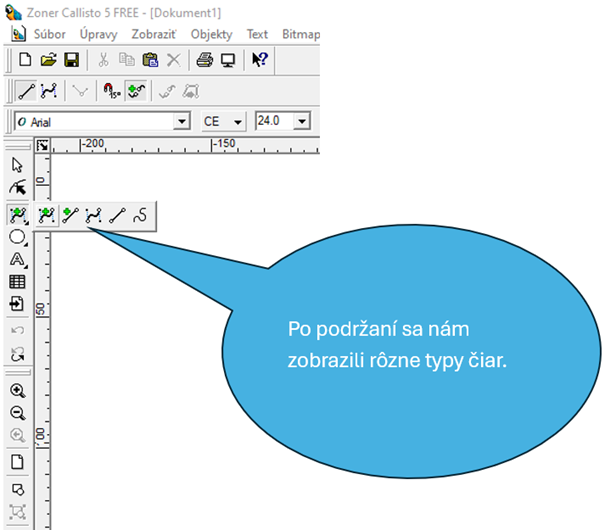Click the table tool in left toolbox
The width and height of the screenshot is (605, 530).
point(17,282)
